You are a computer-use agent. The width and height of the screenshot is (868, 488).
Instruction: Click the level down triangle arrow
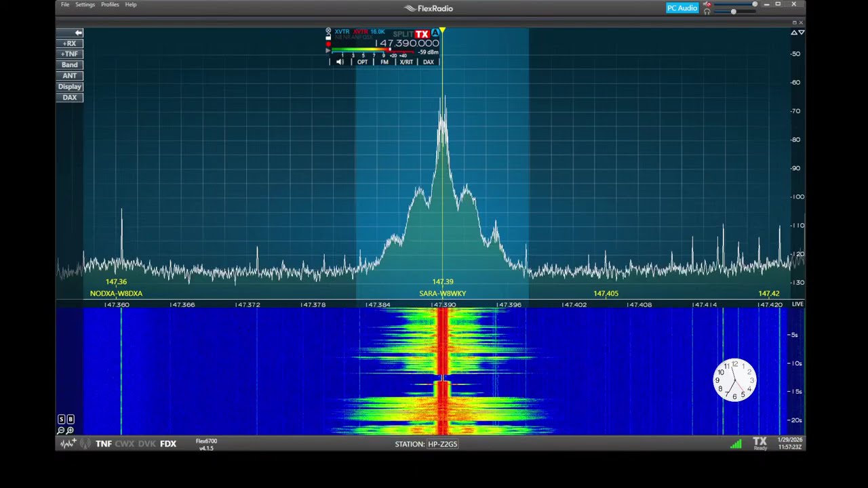(802, 33)
